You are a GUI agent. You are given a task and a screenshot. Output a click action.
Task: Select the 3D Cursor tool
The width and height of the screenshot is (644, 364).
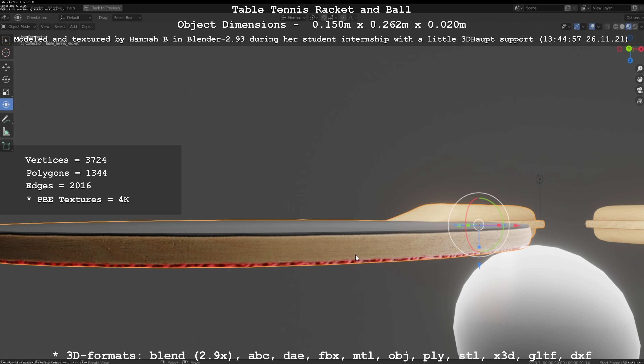click(6, 53)
